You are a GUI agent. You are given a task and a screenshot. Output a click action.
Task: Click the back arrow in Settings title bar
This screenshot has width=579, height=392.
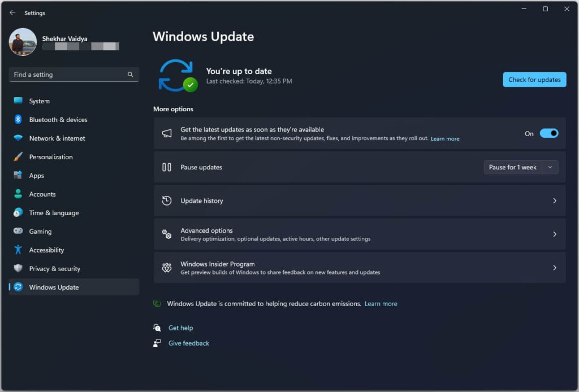(x=12, y=12)
